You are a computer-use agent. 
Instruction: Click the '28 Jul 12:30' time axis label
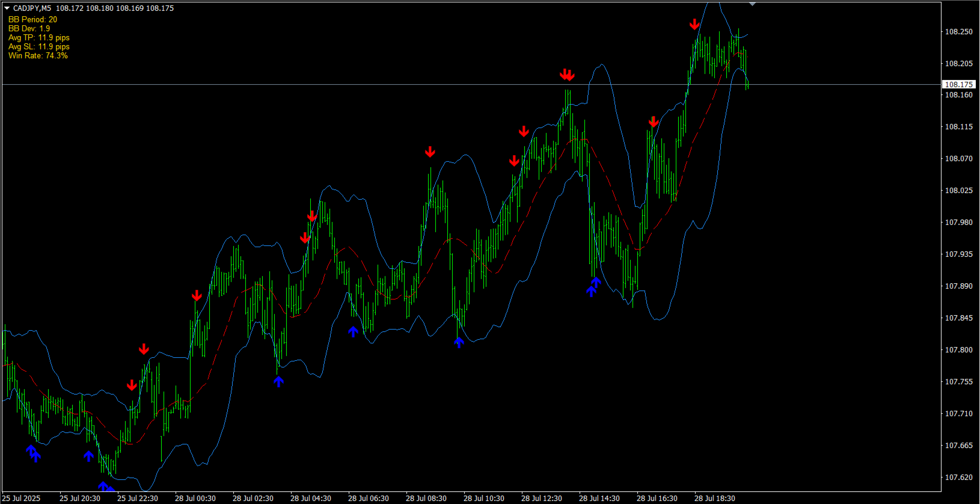tap(542, 499)
